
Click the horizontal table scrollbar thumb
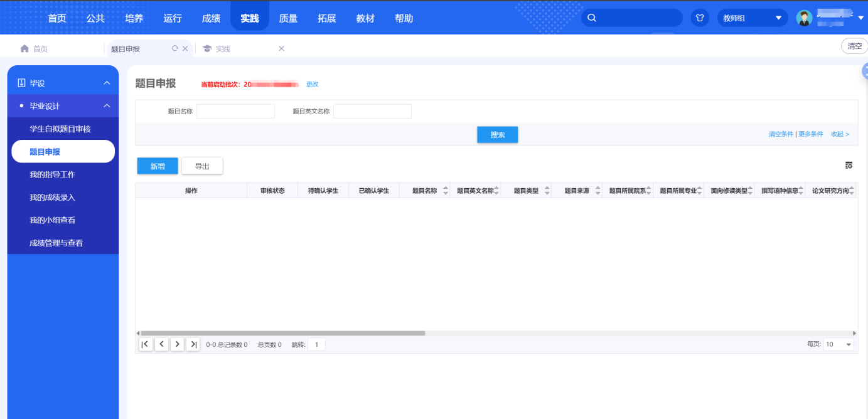(282, 333)
